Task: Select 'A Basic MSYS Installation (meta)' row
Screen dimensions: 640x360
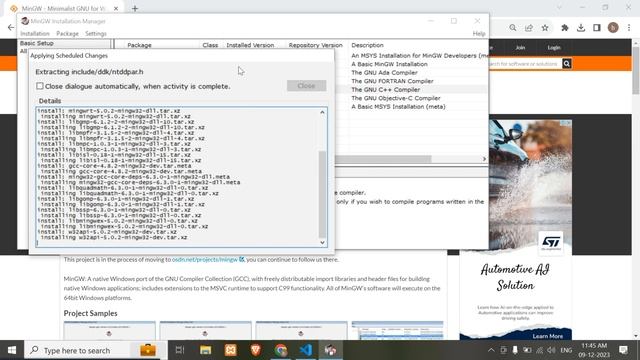Action: point(398,107)
